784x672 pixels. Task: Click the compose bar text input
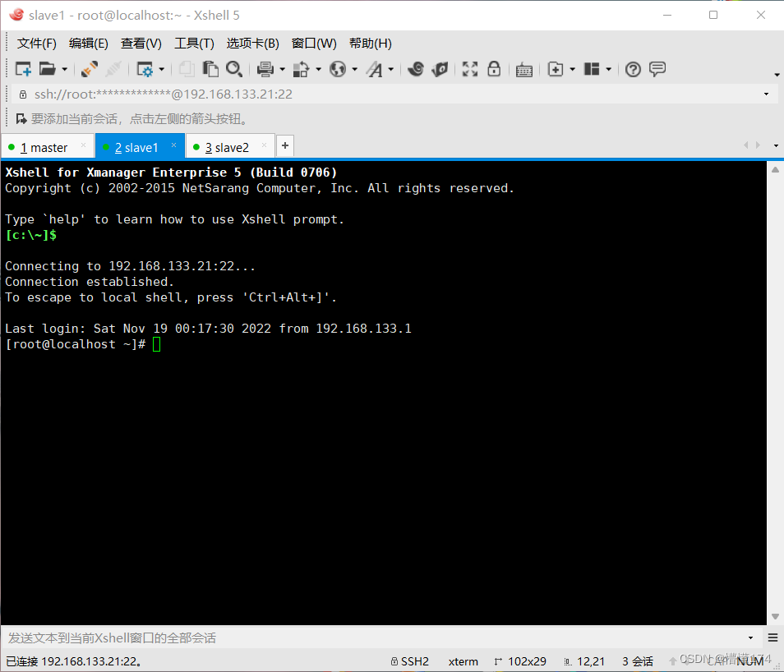375,637
